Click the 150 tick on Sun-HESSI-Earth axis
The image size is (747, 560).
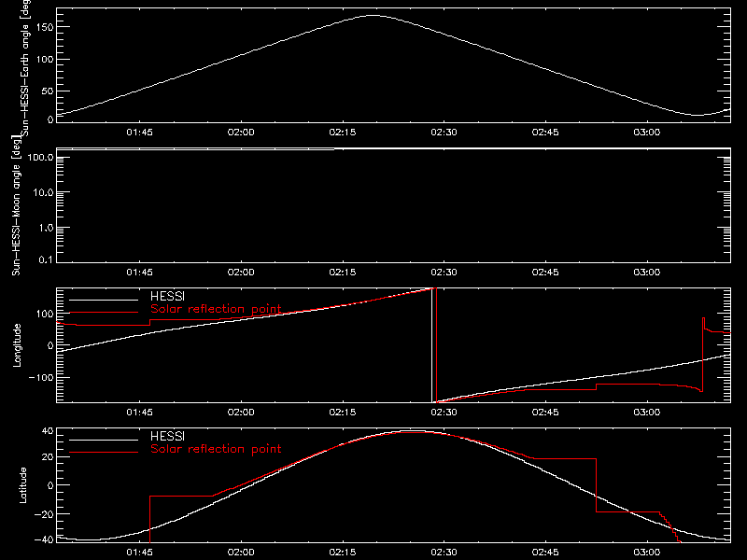click(x=45, y=27)
